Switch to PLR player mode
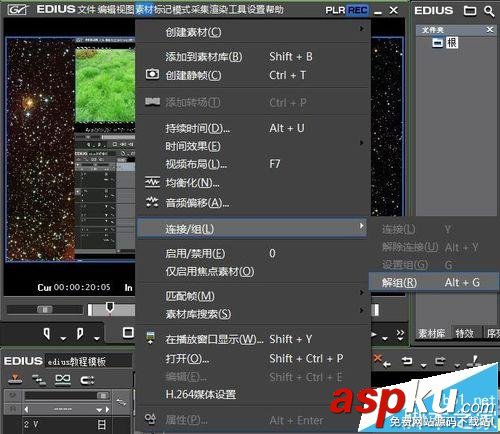The image size is (500, 434). coord(335,10)
